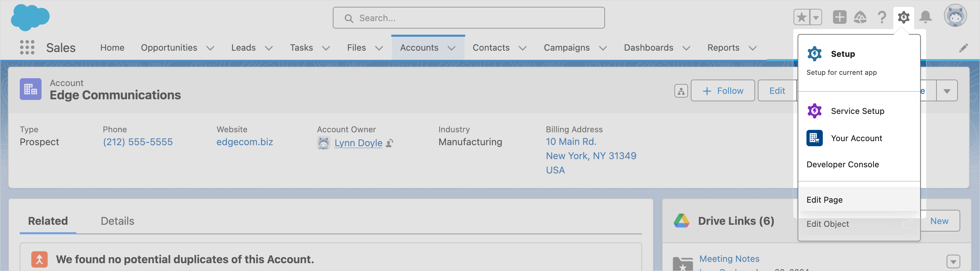Click change owner icon next to Lynn Doyle

point(390,143)
